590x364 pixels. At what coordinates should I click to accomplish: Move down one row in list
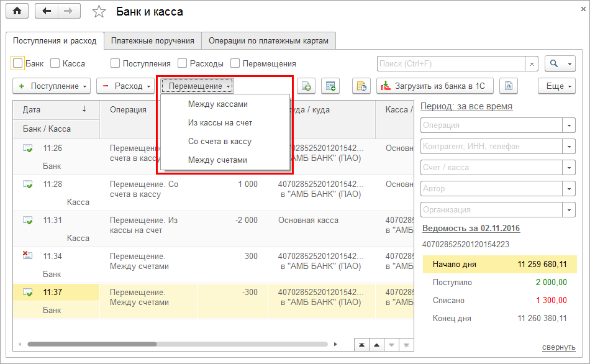(392, 345)
